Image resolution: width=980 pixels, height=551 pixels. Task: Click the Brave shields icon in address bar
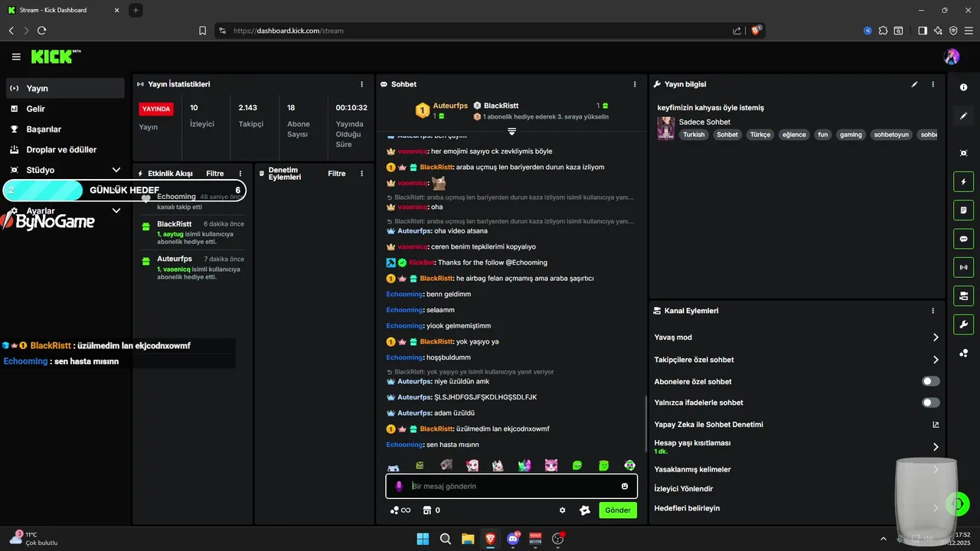click(x=756, y=31)
